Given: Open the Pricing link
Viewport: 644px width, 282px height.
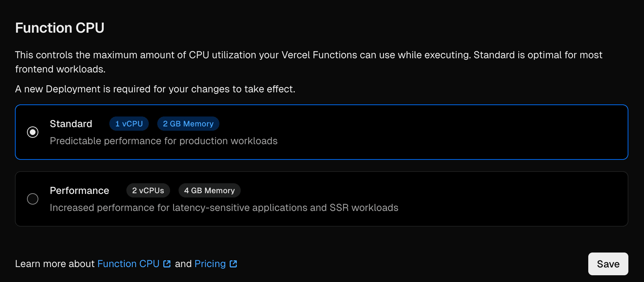Looking at the screenshot, I should pyautogui.click(x=210, y=264).
